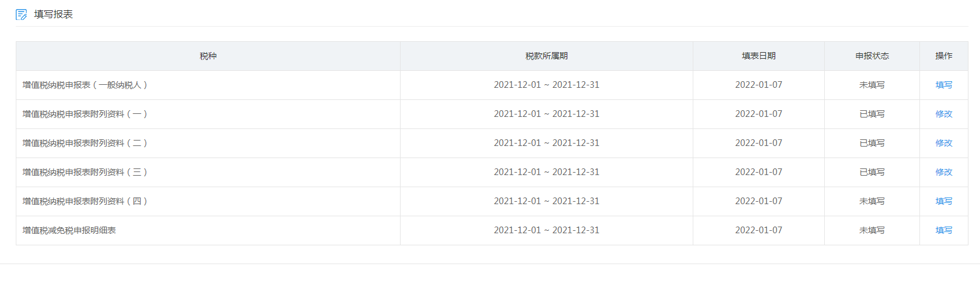Click the 填表日期 column header
The image size is (980, 292).
758,56
